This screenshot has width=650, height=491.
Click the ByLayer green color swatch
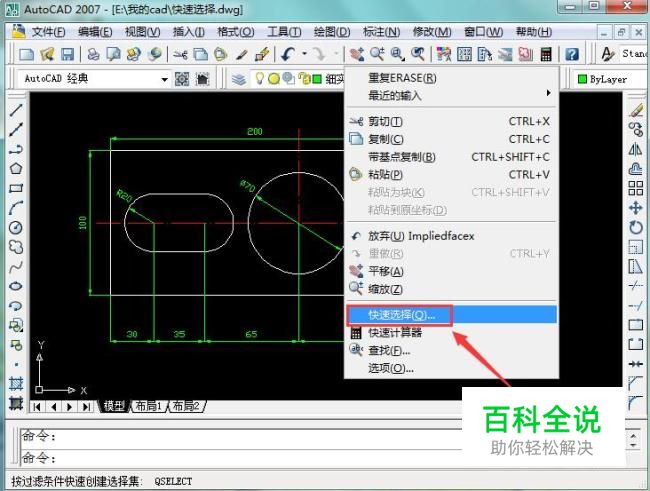[582, 79]
